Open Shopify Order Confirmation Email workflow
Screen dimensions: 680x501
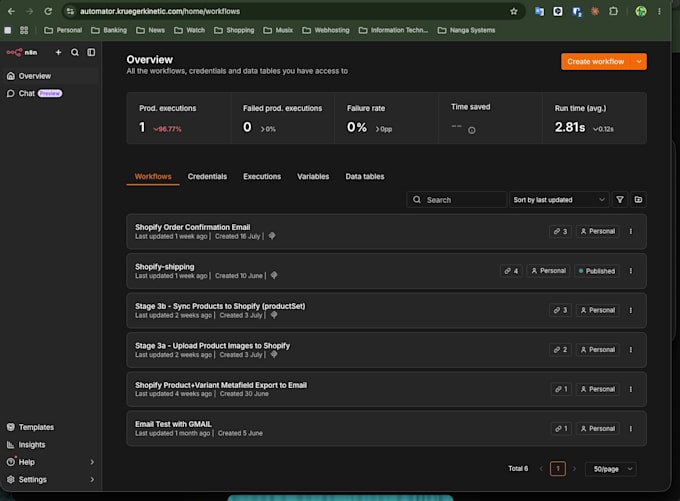click(386, 231)
